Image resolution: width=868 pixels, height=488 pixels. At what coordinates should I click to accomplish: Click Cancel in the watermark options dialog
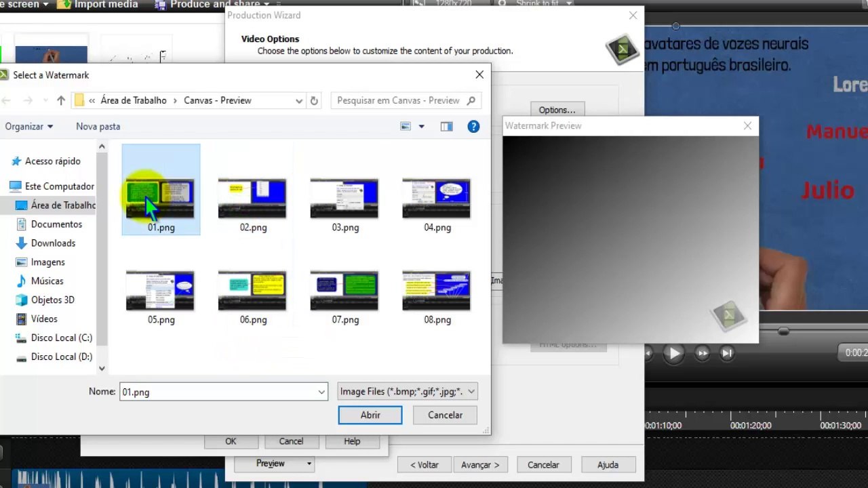click(291, 441)
